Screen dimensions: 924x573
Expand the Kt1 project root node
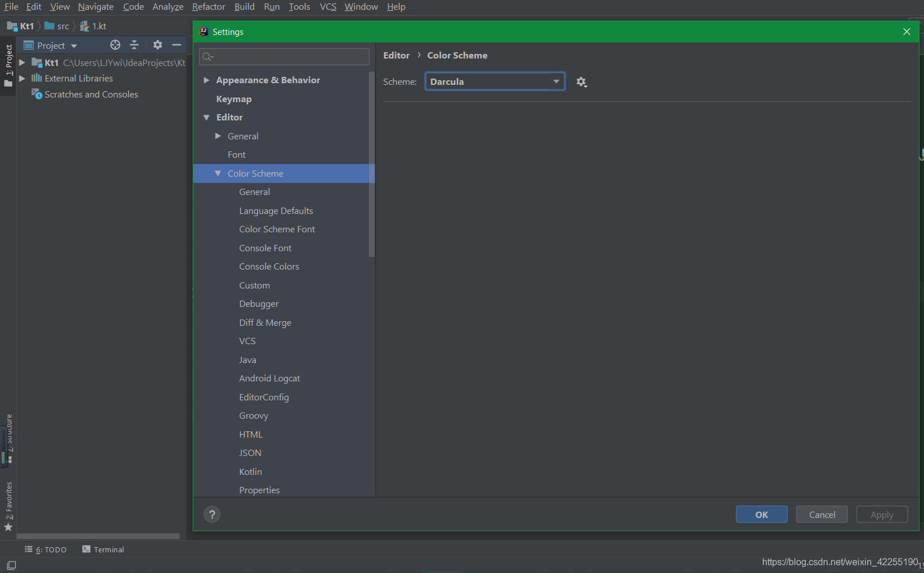point(22,63)
